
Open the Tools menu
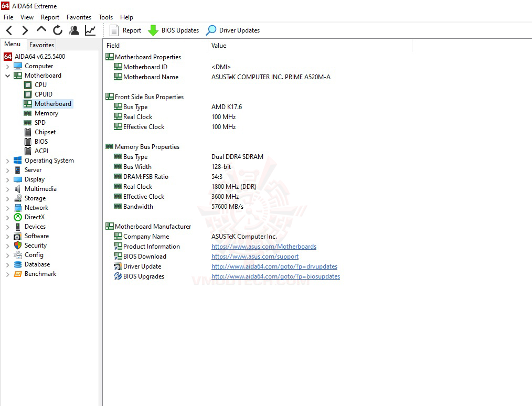tap(105, 17)
